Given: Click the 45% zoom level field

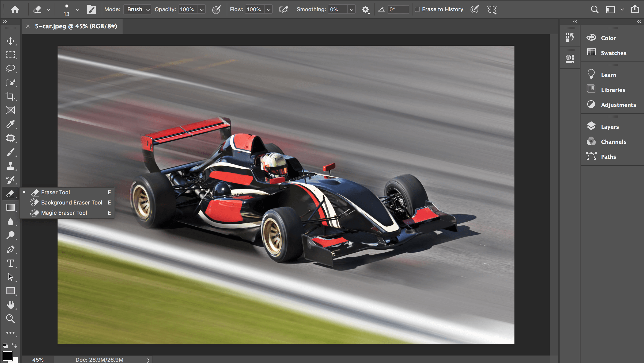Looking at the screenshot, I should tap(38, 360).
